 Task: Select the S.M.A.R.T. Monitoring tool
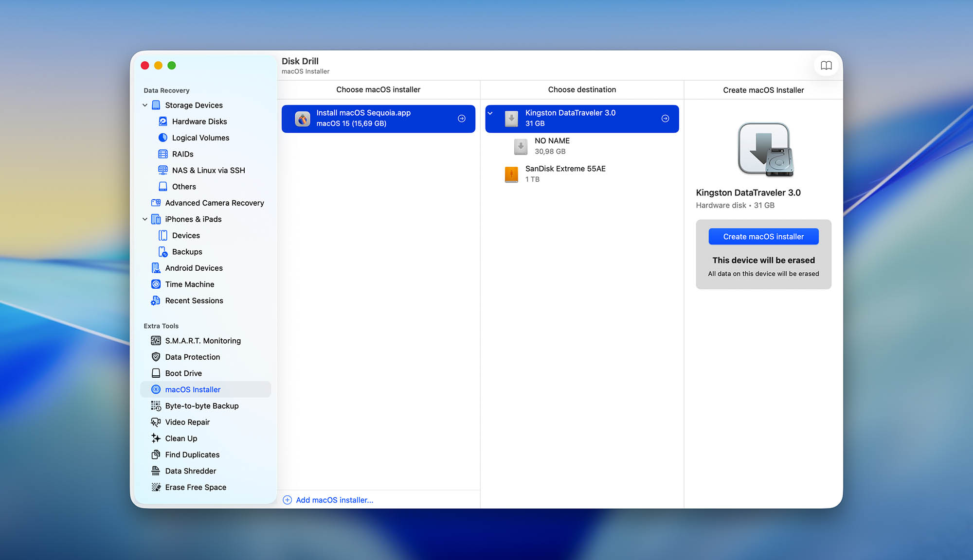pyautogui.click(x=203, y=340)
